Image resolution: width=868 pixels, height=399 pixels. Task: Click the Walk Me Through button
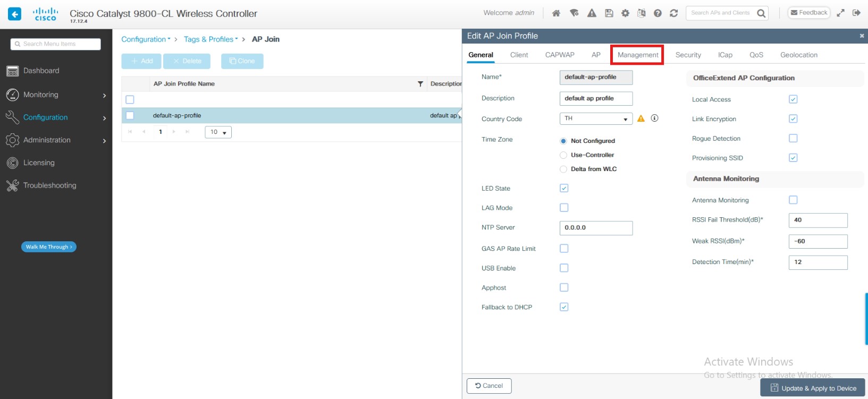click(x=49, y=247)
